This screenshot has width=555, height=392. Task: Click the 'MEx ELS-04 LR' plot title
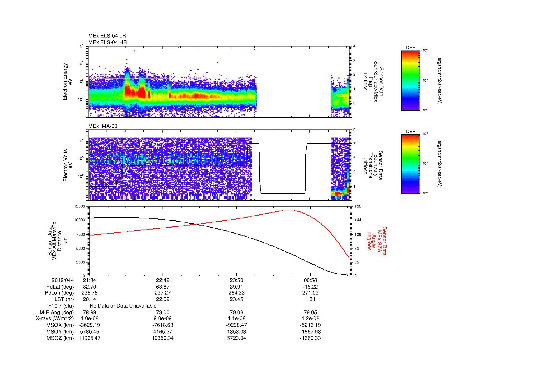coord(107,36)
